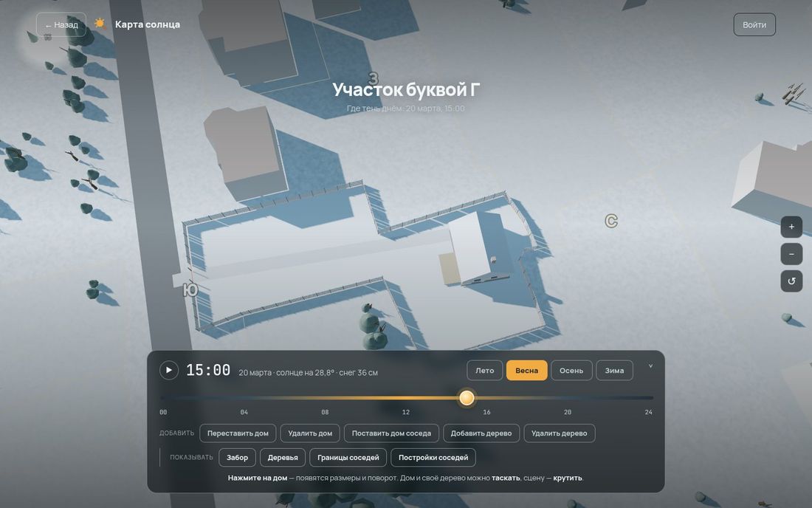This screenshot has width=812, height=508.
Task: Switch to the Зима season
Action: click(x=614, y=370)
